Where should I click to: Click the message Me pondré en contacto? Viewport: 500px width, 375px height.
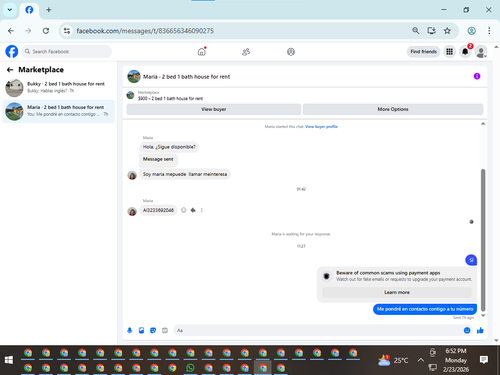tap(425, 309)
